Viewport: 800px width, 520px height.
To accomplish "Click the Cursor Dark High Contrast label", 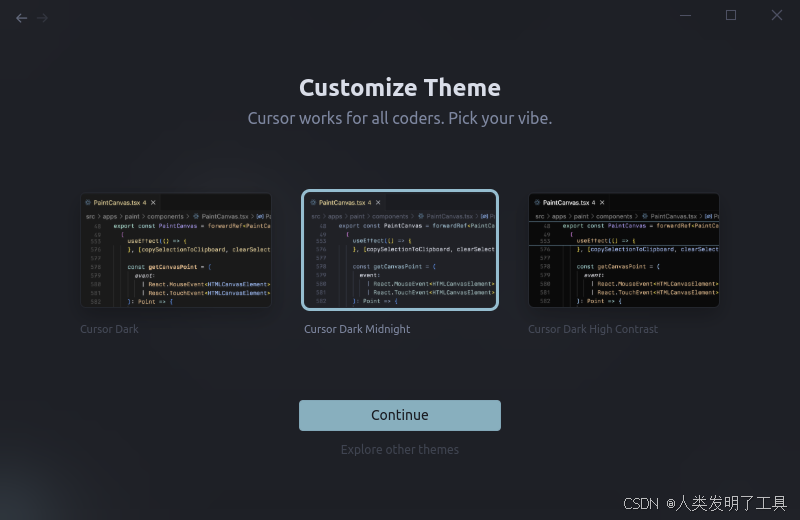I will 593,329.
